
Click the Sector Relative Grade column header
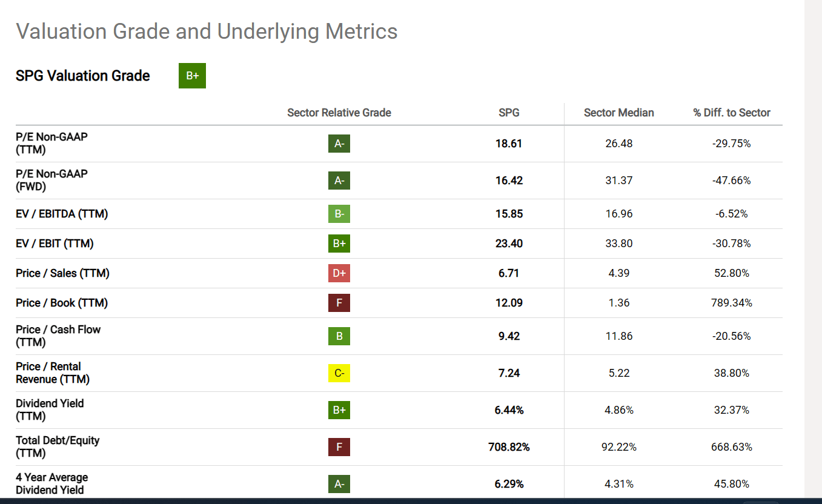[x=339, y=113]
